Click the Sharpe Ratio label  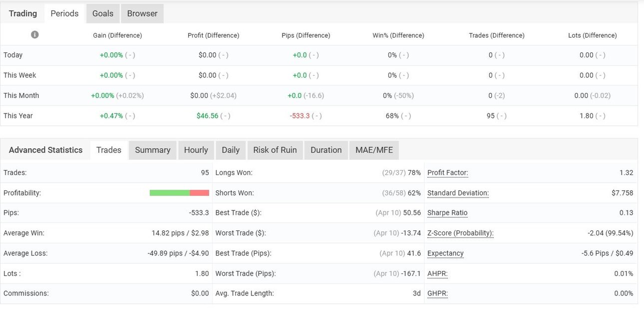pos(447,212)
